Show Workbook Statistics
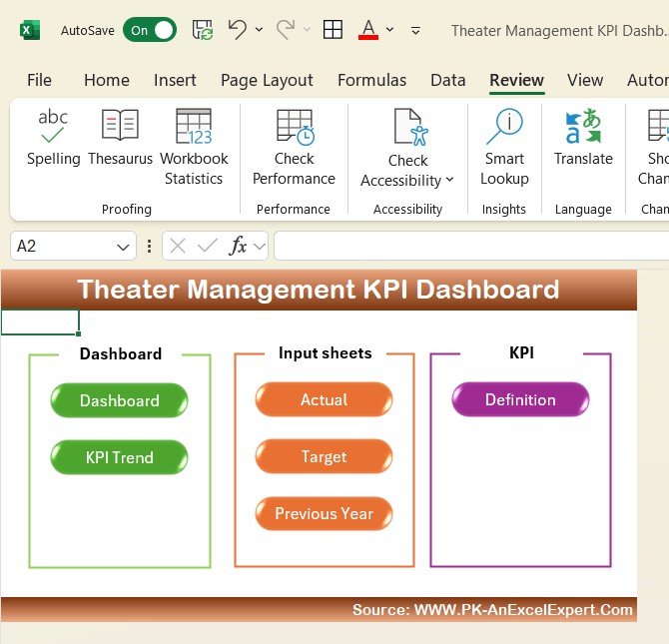669x644 pixels. (194, 147)
